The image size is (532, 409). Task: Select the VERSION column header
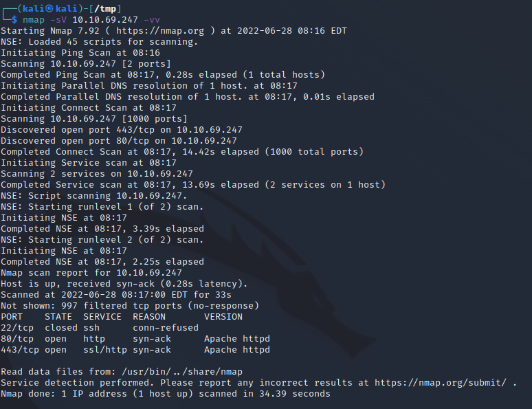click(223, 317)
